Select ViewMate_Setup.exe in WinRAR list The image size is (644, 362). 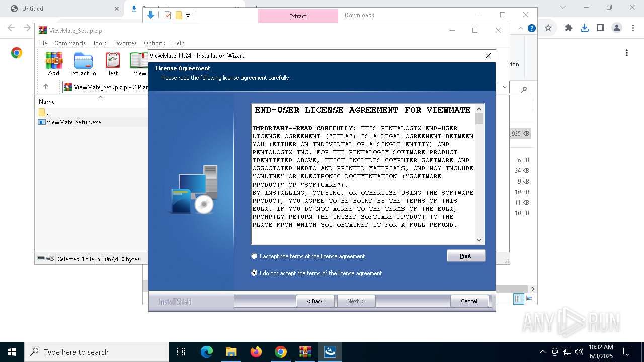[92, 122]
